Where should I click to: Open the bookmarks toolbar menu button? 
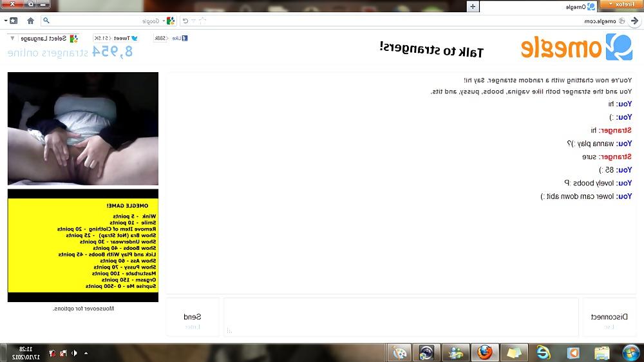(x=11, y=21)
